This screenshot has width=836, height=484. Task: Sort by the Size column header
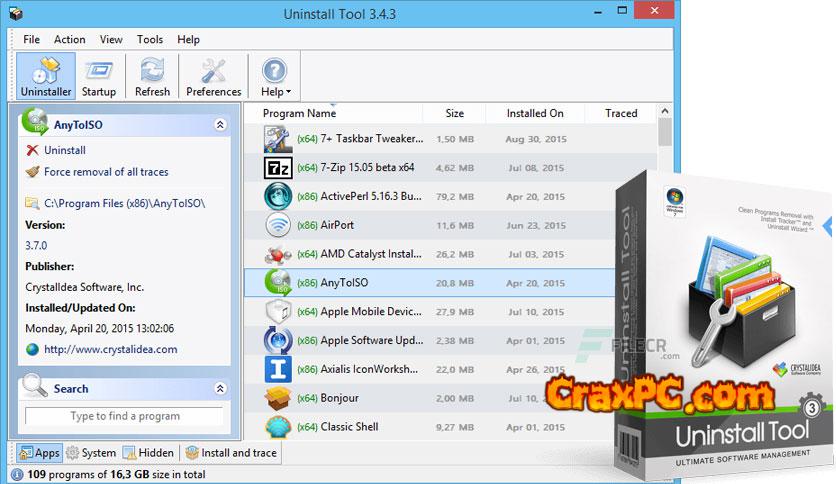tap(454, 113)
